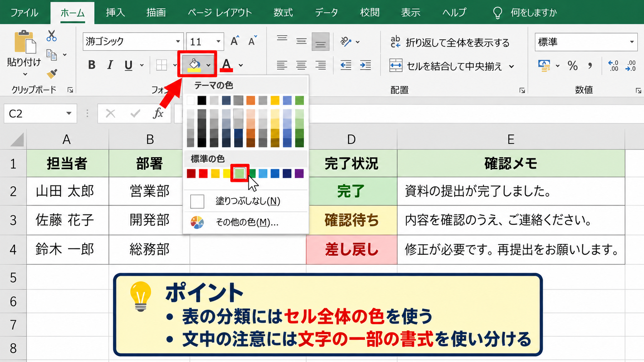The image size is (644, 362).
Task: Decrease decimal places
Action: 631,66
